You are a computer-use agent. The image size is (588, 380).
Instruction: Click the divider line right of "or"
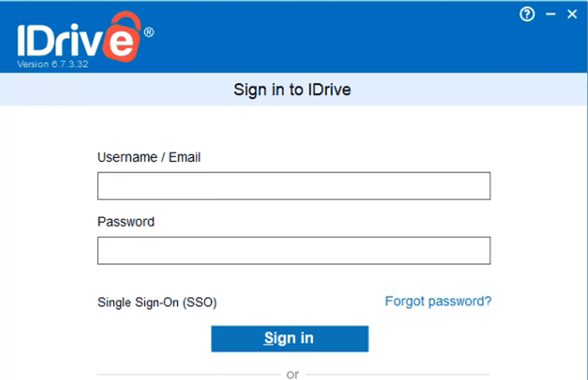click(x=399, y=375)
